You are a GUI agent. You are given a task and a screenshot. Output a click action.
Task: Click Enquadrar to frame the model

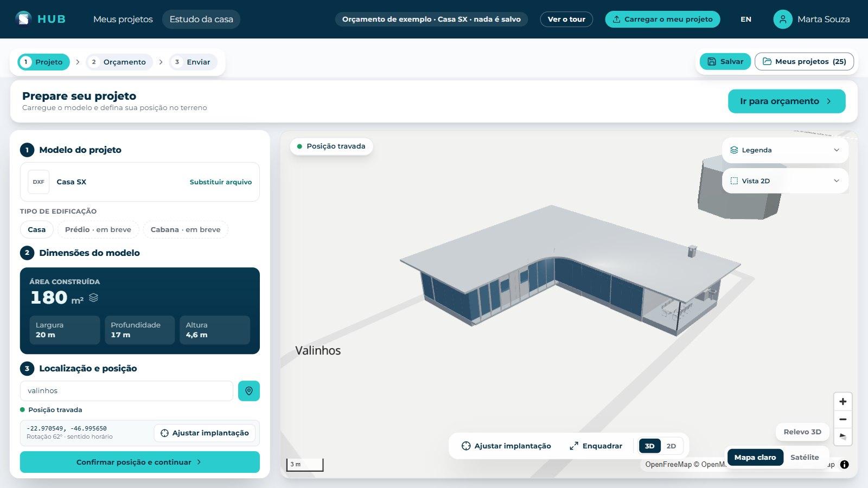point(596,446)
